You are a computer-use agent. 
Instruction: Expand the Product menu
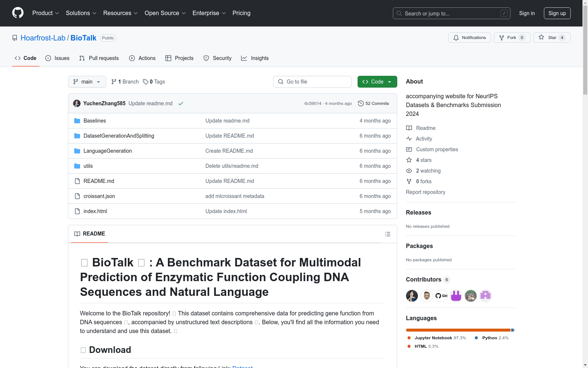pos(46,13)
